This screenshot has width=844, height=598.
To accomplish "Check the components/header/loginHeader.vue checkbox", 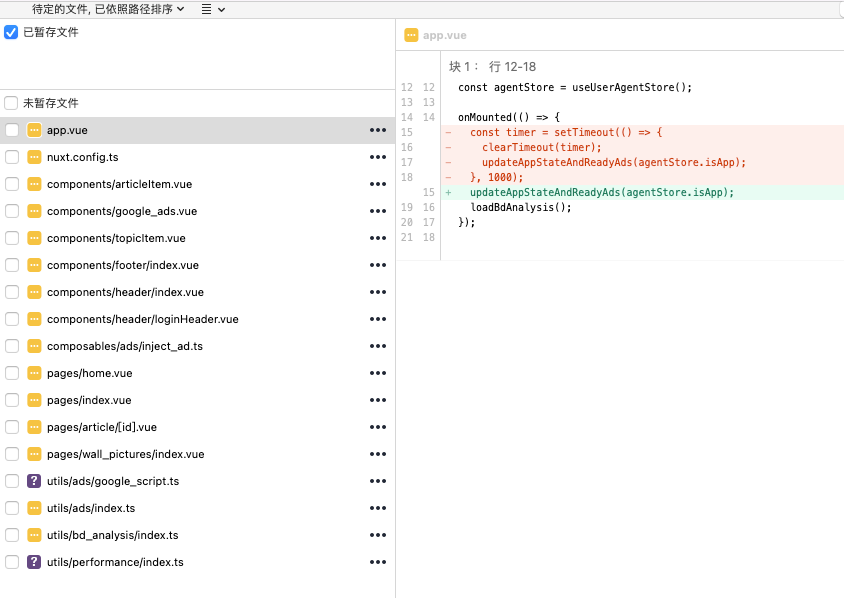I will click(x=12, y=319).
